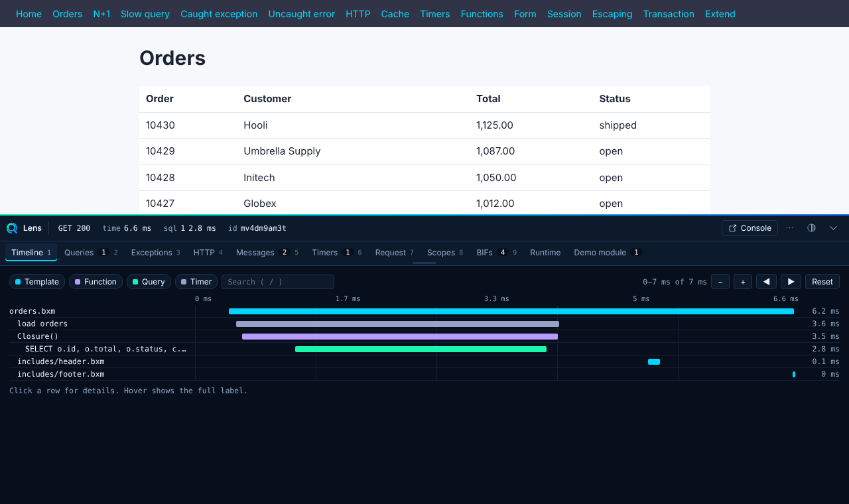The width and height of the screenshot is (849, 504).
Task: Click the includes/header.bxm row
Action: 424,361
